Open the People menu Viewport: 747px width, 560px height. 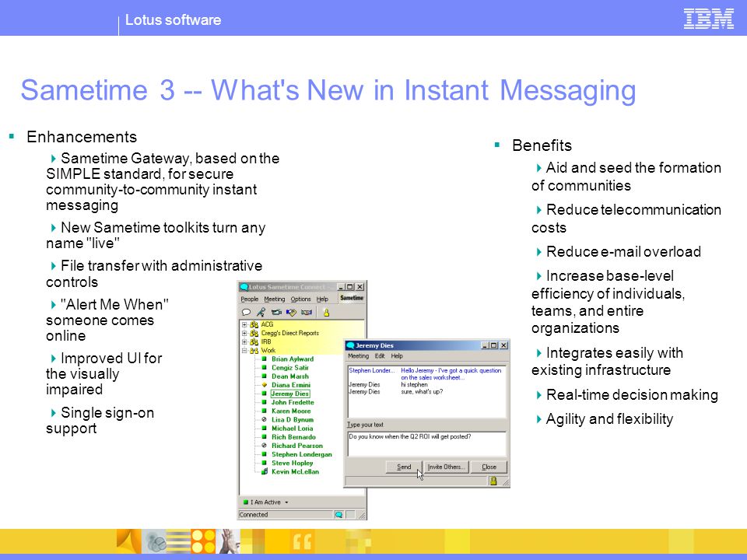tap(250, 299)
